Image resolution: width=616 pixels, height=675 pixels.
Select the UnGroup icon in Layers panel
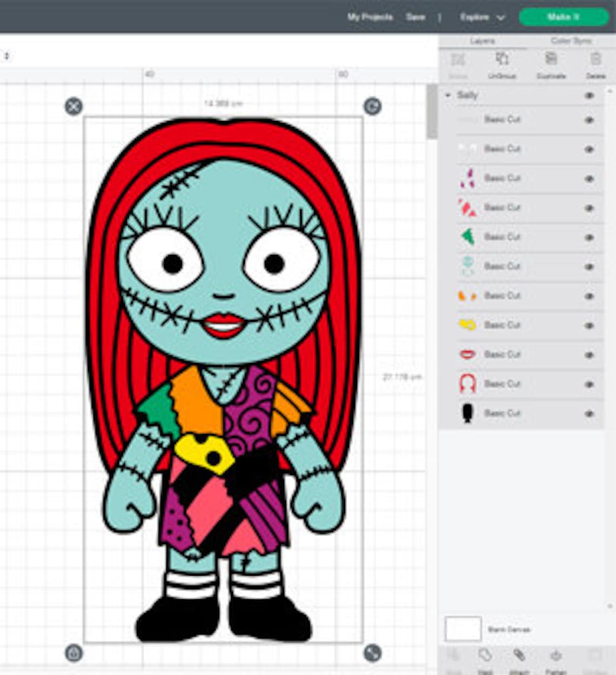tap(503, 59)
